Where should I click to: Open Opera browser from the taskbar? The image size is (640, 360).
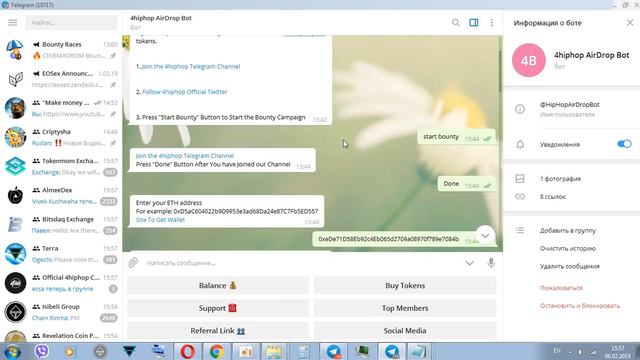pos(187,351)
